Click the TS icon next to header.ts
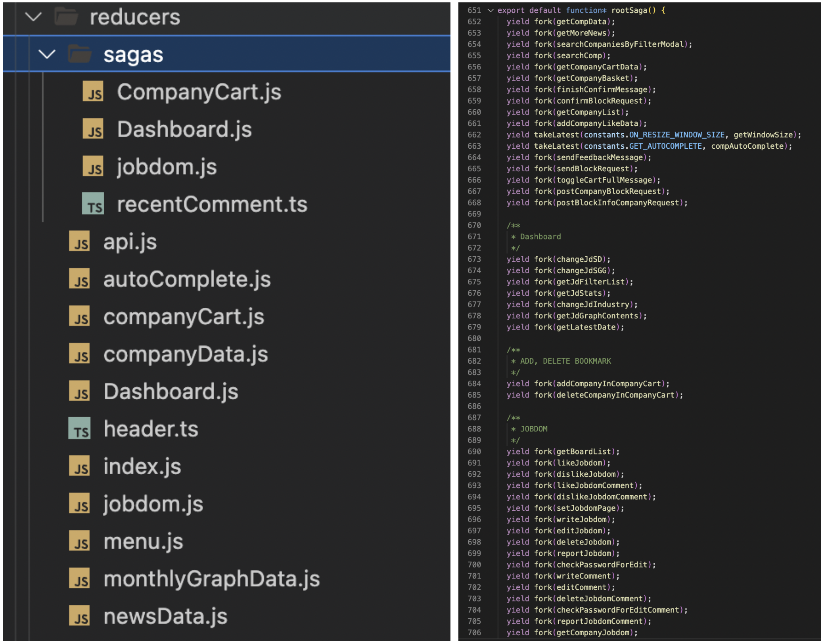Viewport: 824px width, 644px height. point(79,429)
